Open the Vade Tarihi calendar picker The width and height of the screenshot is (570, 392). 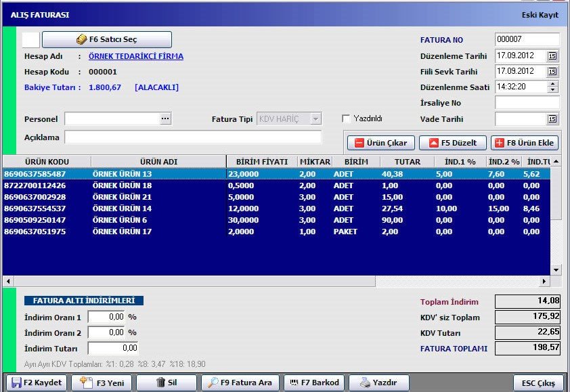point(552,119)
